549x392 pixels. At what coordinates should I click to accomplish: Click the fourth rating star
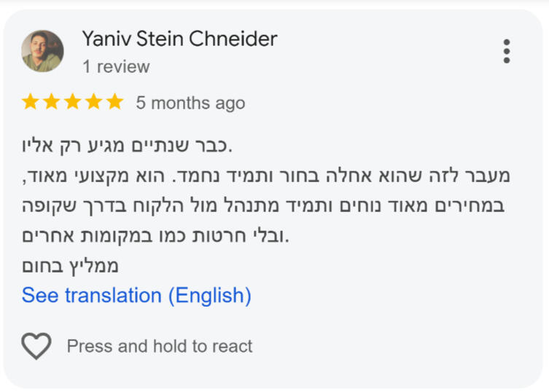tap(94, 102)
